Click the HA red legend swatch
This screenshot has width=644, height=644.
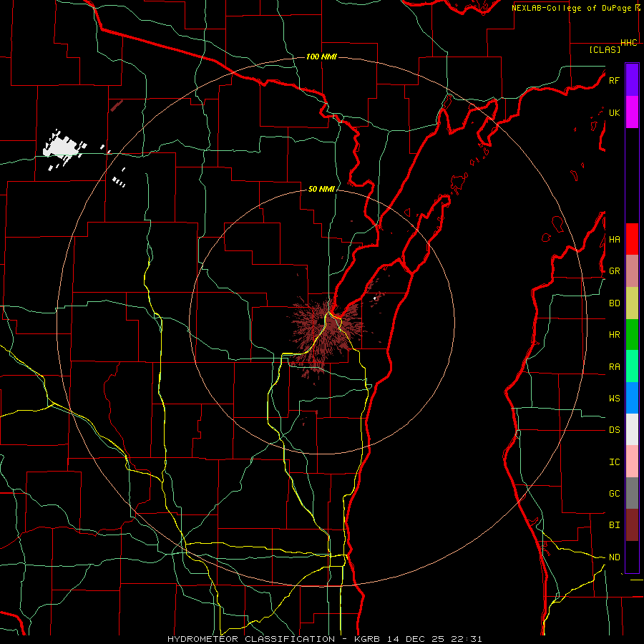632,239
